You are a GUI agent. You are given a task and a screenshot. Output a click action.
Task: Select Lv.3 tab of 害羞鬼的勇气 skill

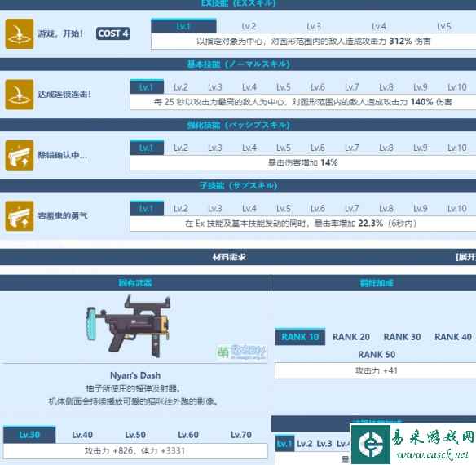215,209
